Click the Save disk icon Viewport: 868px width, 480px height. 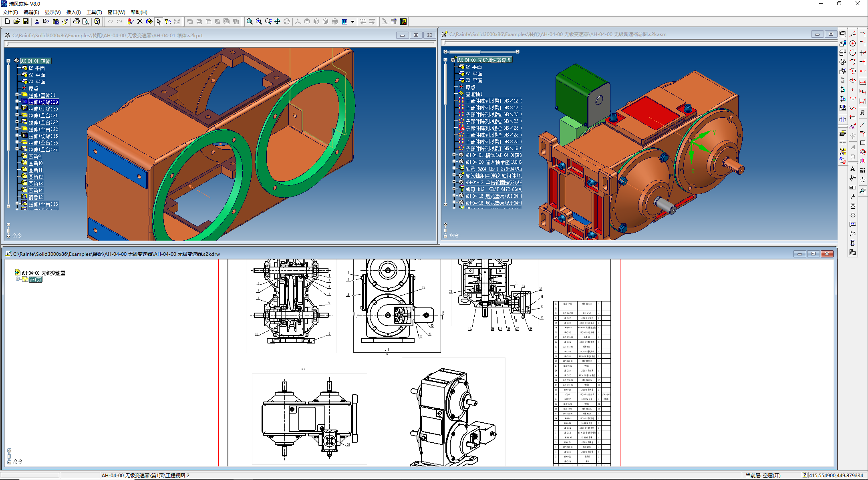pyautogui.click(x=26, y=21)
